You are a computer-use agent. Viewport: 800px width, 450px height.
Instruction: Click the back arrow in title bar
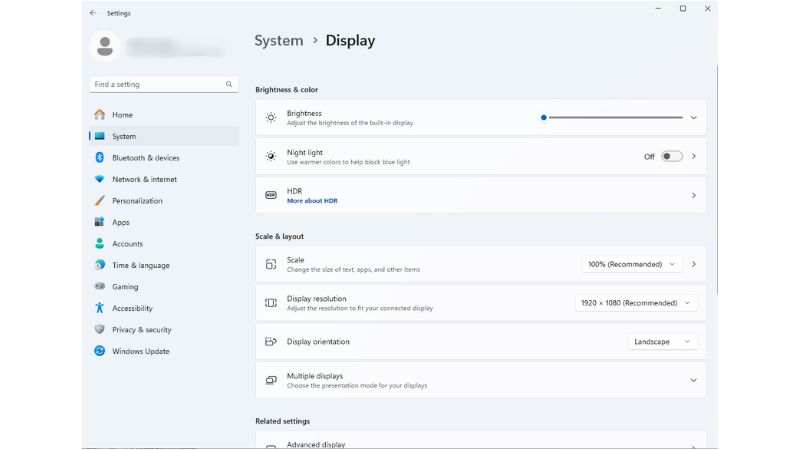(x=93, y=13)
